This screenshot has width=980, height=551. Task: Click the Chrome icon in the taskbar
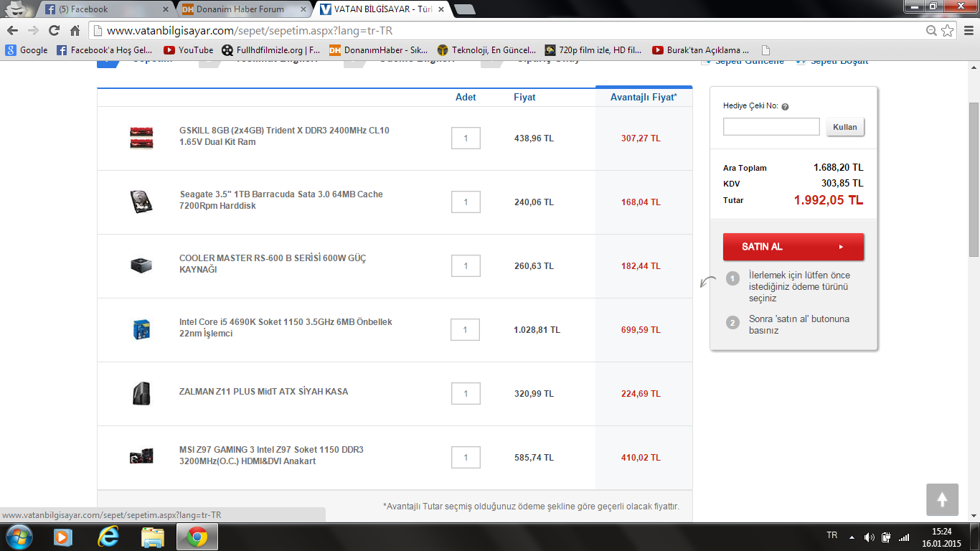(x=197, y=536)
